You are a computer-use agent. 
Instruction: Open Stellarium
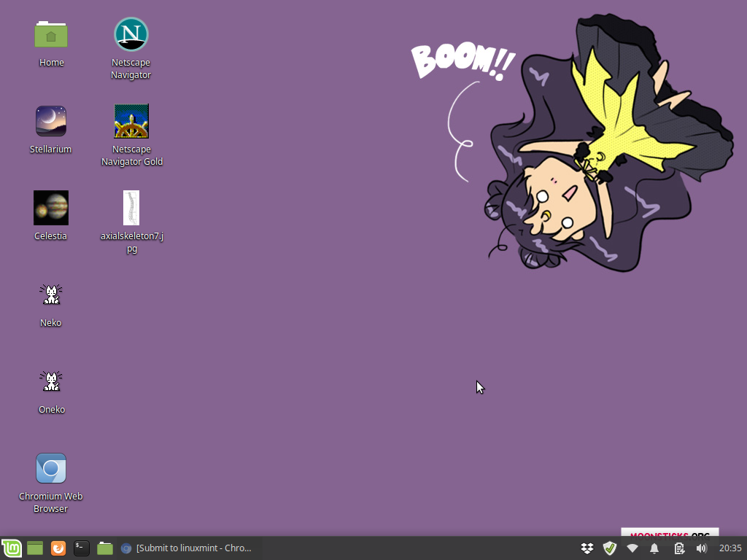50,120
